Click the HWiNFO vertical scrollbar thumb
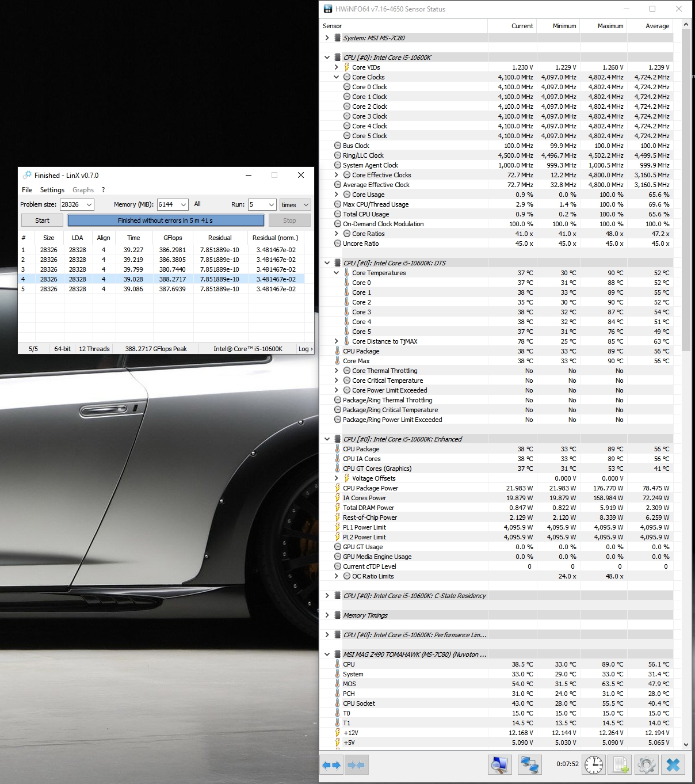The image size is (695, 784). pos(686,190)
